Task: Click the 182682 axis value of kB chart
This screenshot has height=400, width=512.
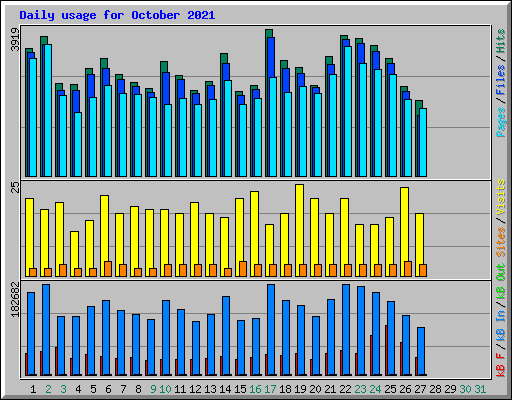Action: pyautogui.click(x=15, y=299)
